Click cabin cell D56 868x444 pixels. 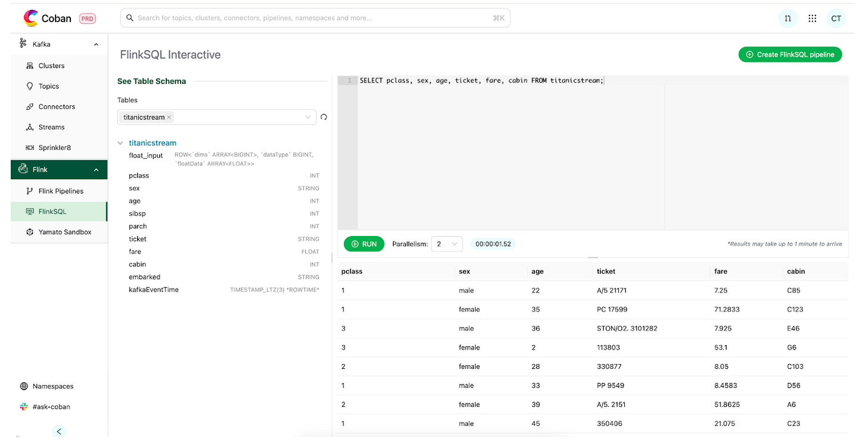coord(793,386)
